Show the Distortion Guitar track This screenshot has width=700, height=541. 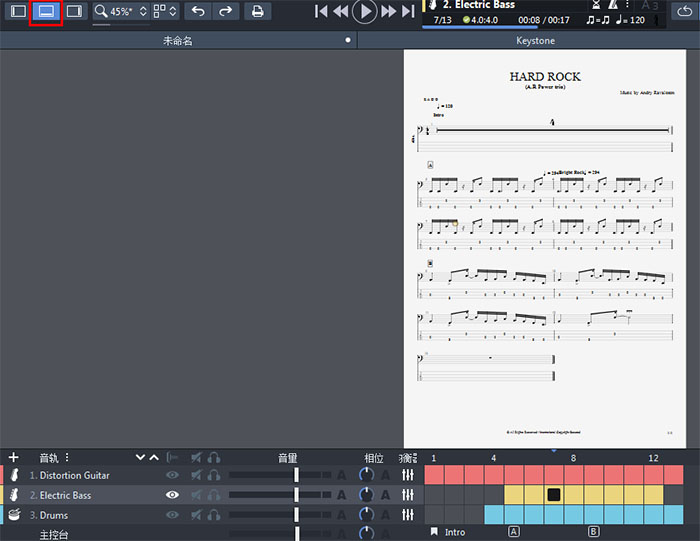(x=173, y=476)
